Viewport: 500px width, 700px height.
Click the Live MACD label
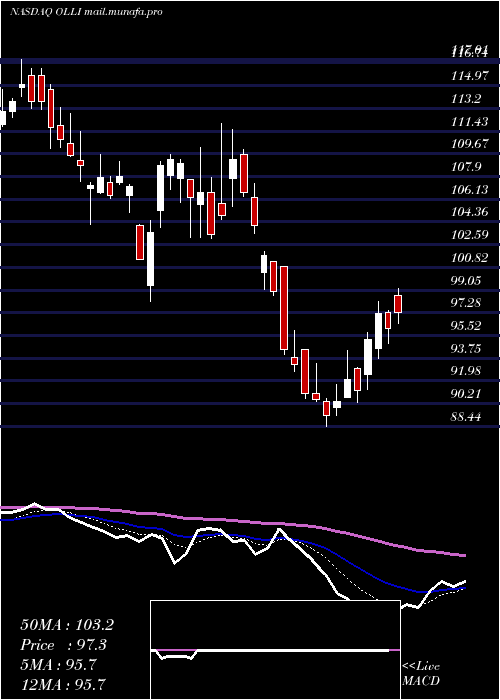(x=421, y=674)
